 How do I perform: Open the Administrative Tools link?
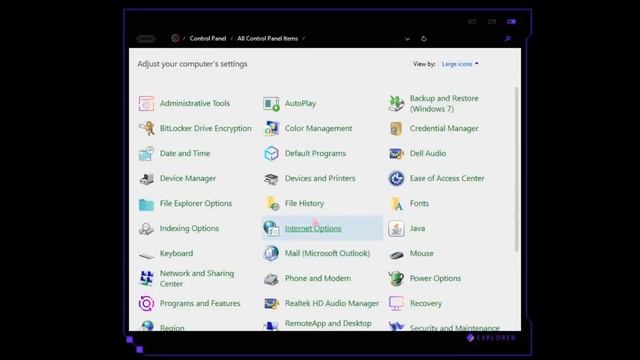(x=195, y=103)
